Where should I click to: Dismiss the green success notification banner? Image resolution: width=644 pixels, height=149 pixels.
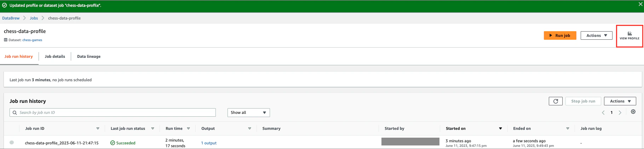641,4
